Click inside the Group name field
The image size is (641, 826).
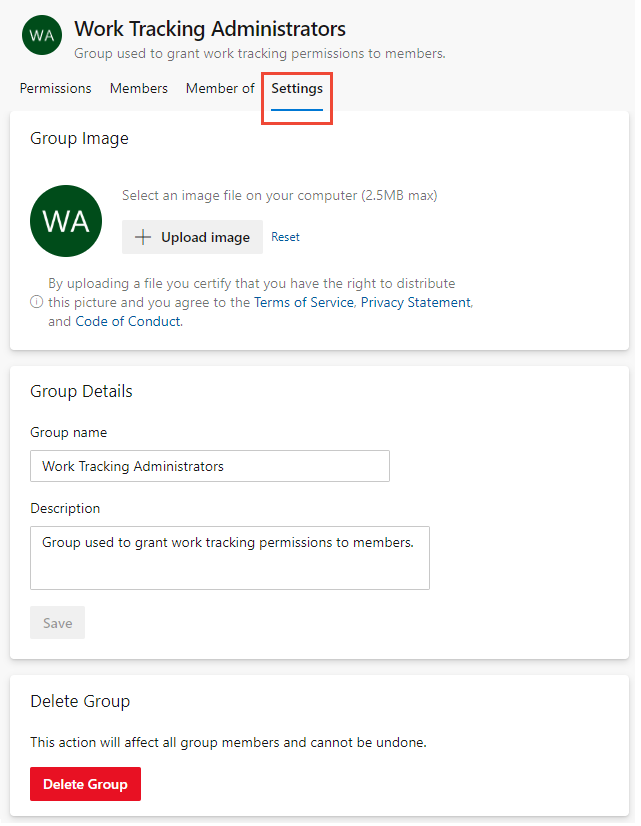209,465
